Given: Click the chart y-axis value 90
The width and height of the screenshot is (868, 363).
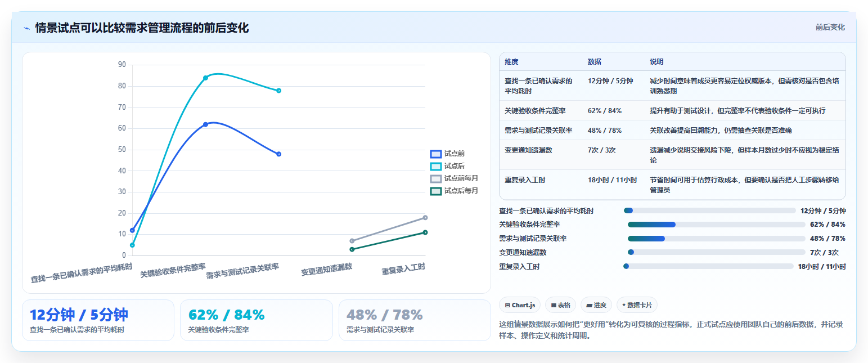Looking at the screenshot, I should tap(122, 65).
